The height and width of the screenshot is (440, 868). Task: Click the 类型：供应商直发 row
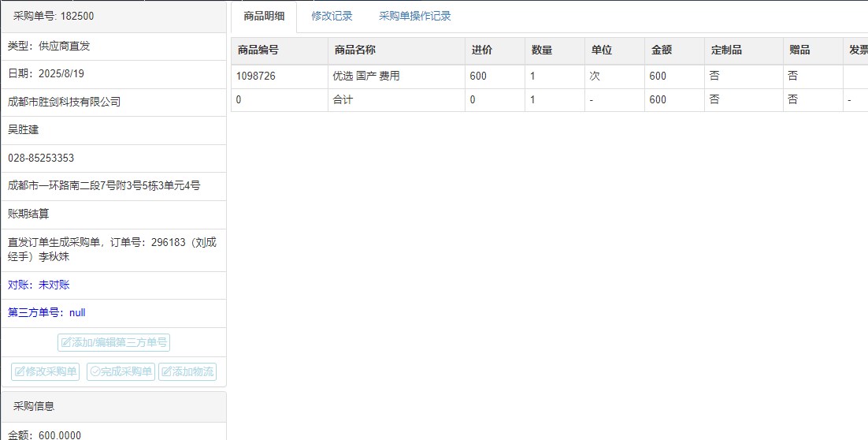coord(113,46)
